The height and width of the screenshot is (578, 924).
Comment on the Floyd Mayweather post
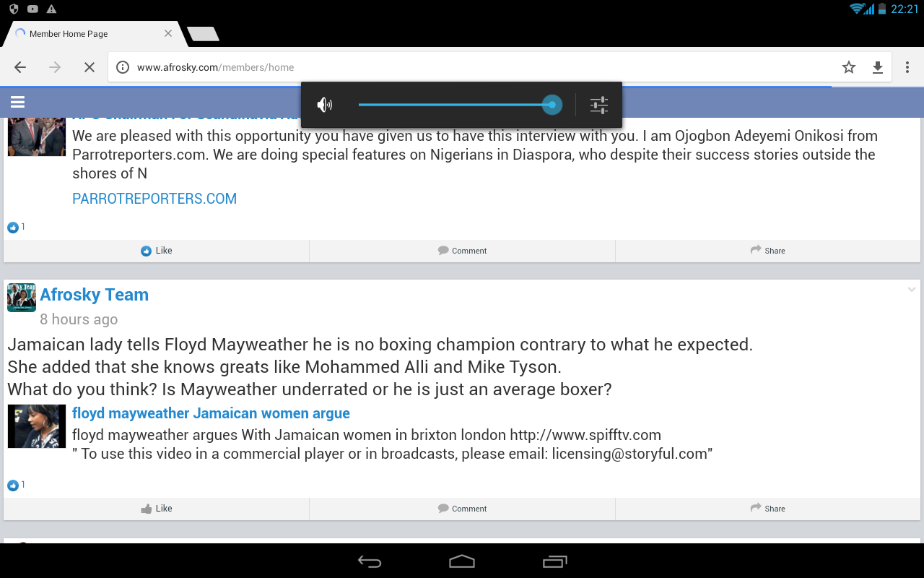pos(462,509)
